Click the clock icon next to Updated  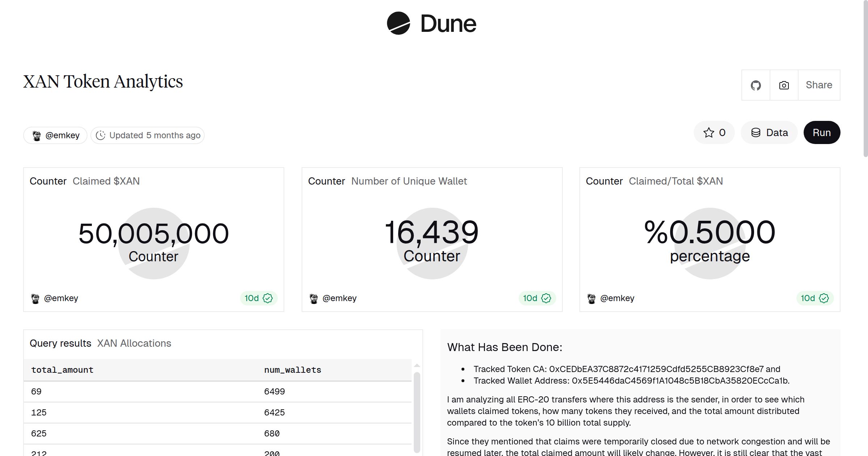coord(102,135)
